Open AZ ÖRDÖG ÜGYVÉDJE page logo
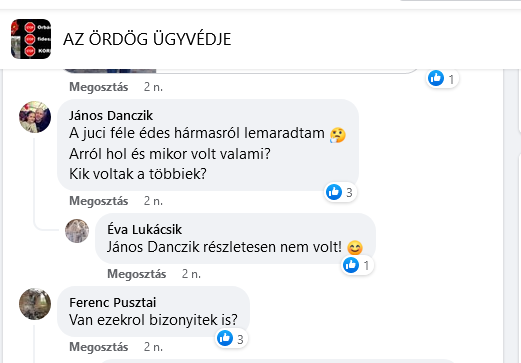The image size is (521, 363). pos(31,39)
